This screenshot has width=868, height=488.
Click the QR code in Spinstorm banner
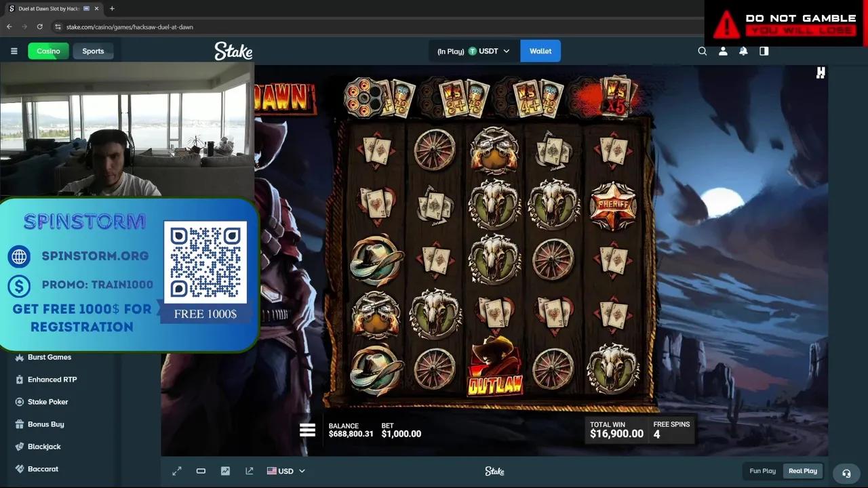tap(205, 262)
